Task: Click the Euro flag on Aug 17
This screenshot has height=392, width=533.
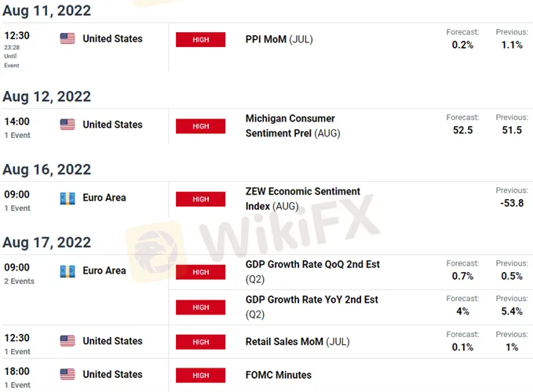Action: pyautogui.click(x=68, y=270)
